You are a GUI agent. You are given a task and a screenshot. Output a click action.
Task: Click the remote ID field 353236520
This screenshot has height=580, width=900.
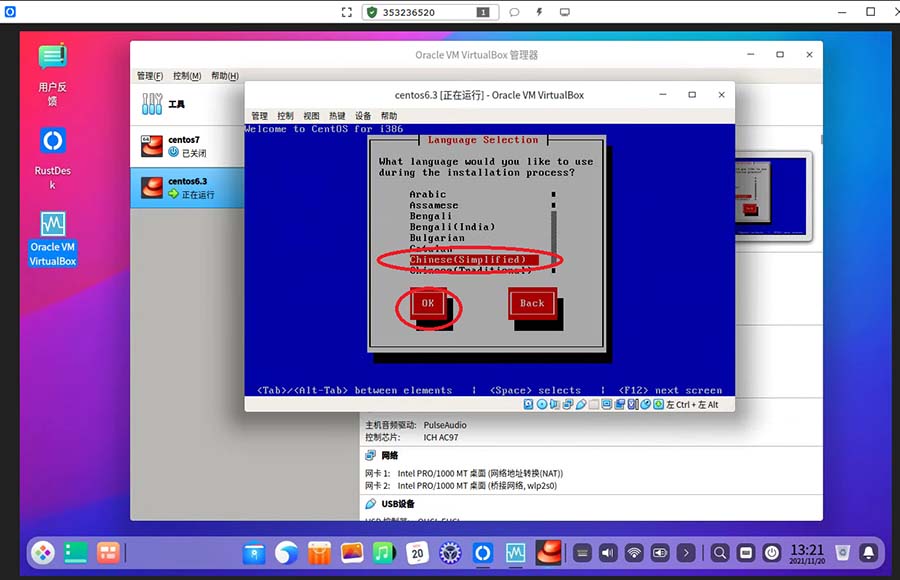tap(430, 12)
